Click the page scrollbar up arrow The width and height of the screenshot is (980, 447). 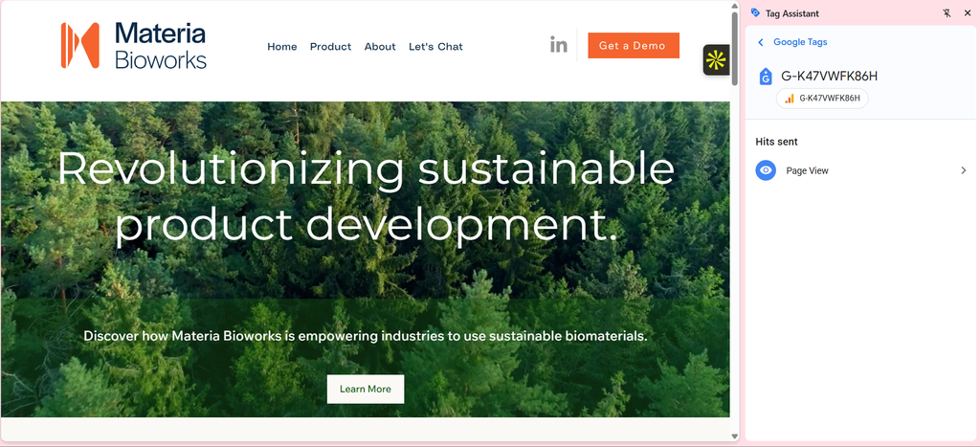click(x=734, y=6)
